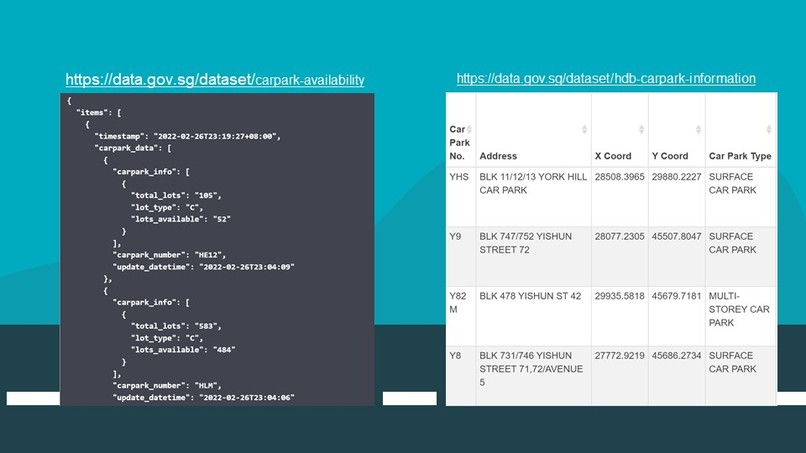This screenshot has width=806, height=453.
Task: Click Y coordinate value 45507.8047
Action: [x=676, y=237]
